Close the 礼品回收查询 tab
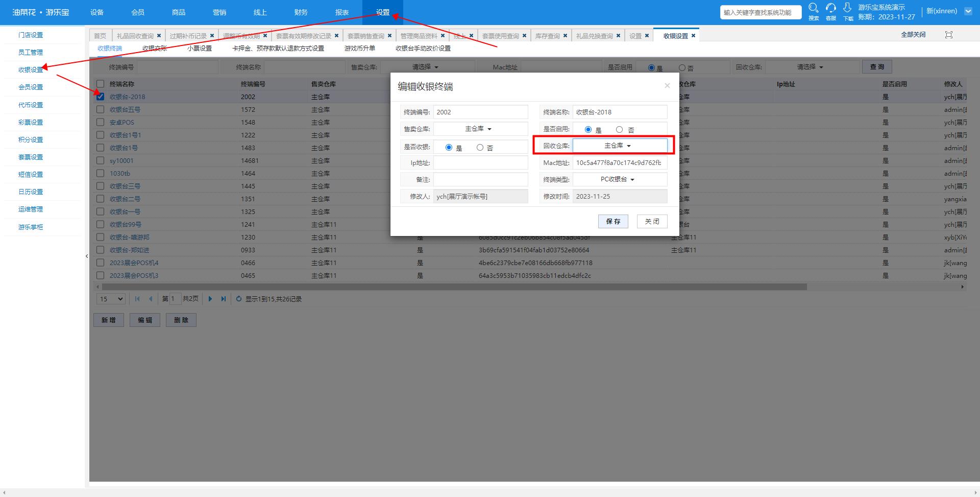The width and height of the screenshot is (980, 497). (159, 36)
